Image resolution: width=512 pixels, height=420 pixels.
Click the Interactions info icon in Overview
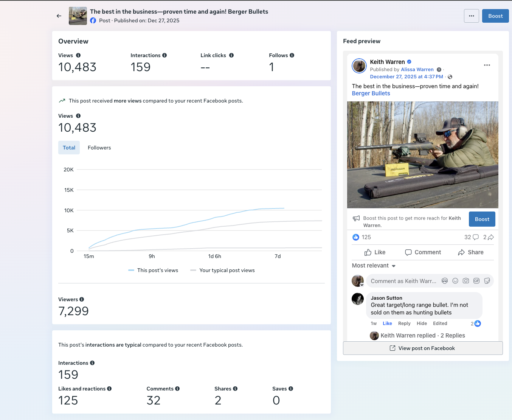coord(164,55)
